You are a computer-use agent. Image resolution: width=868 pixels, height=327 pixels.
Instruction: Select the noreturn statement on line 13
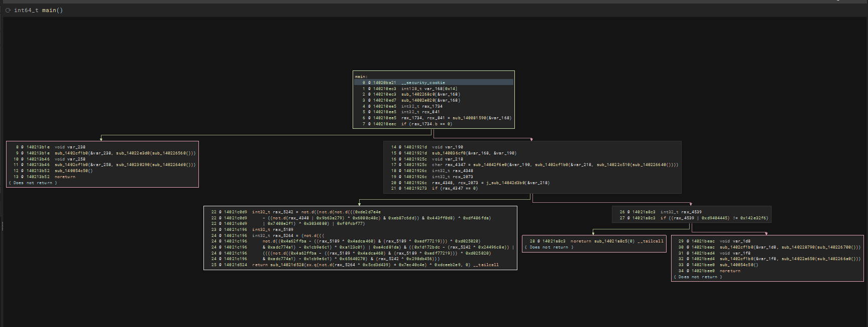click(x=65, y=177)
